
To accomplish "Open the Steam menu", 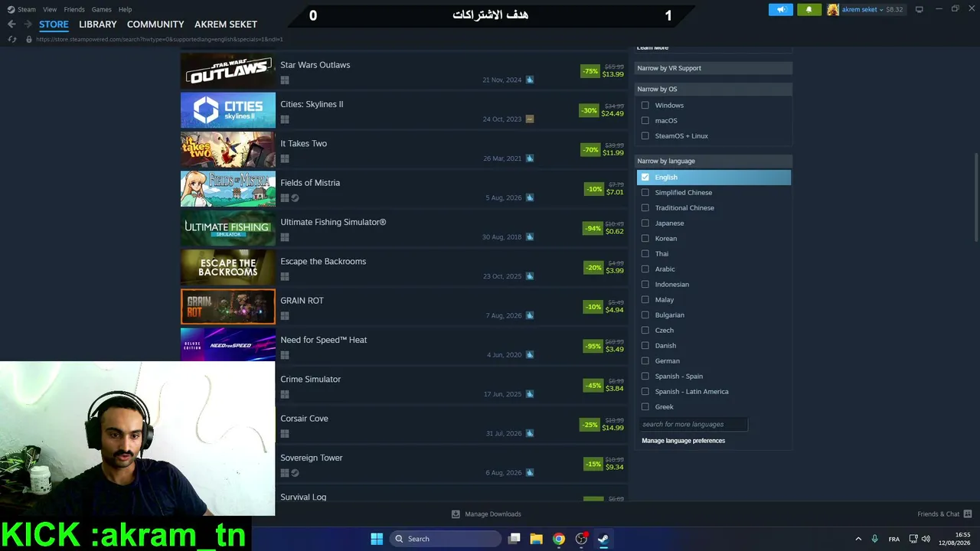I will [x=27, y=9].
